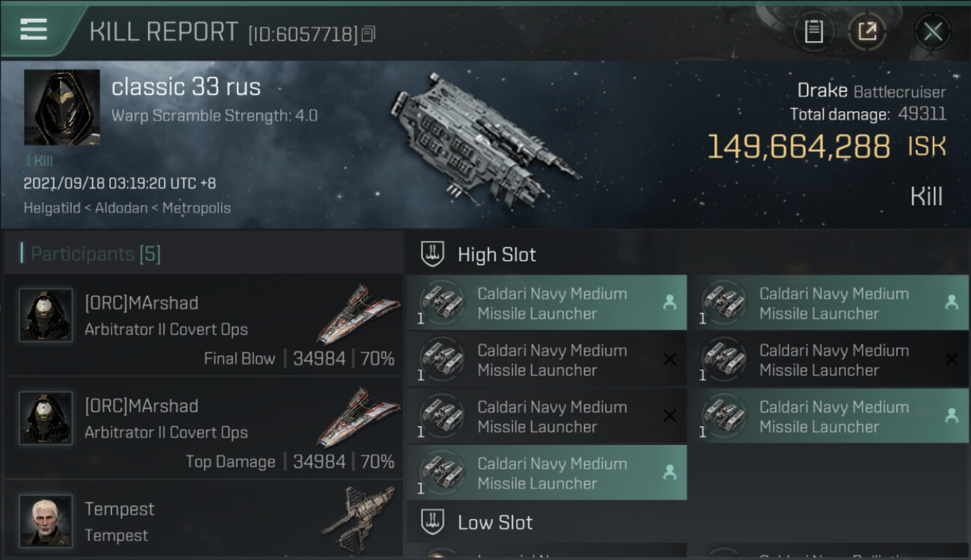Click X marker on second-row left launcher
Image resolution: width=971 pixels, height=560 pixels.
669,359
